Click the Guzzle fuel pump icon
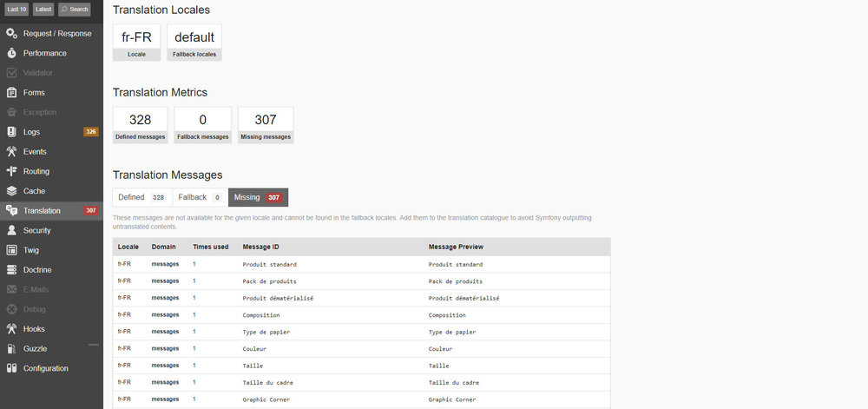The height and width of the screenshot is (409, 868). click(11, 349)
